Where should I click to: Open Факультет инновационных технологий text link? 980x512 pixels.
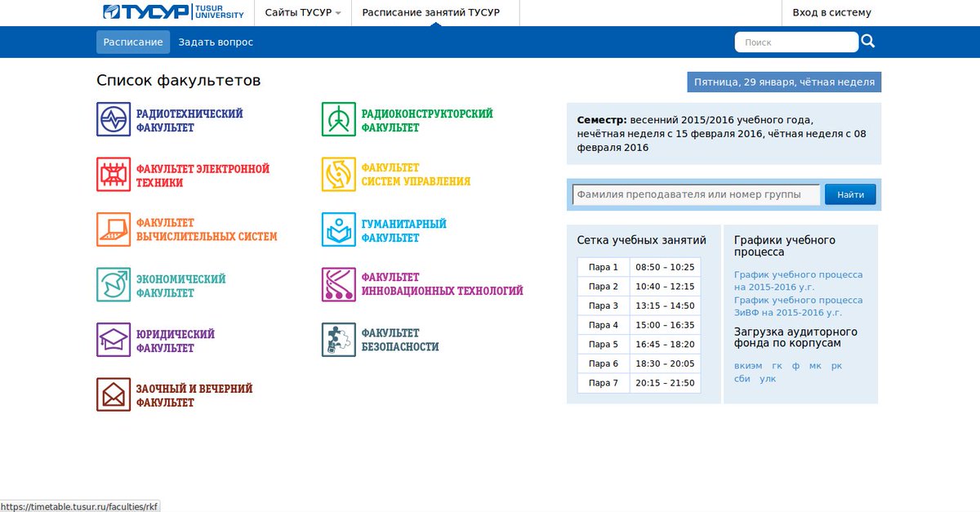click(x=443, y=284)
